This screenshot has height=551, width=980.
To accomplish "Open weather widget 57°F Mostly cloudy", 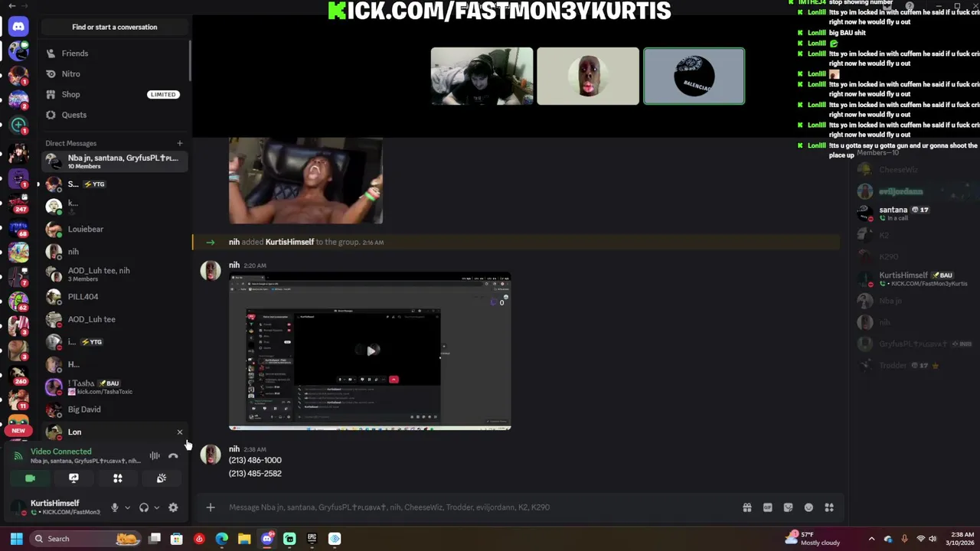I will [x=813, y=538].
